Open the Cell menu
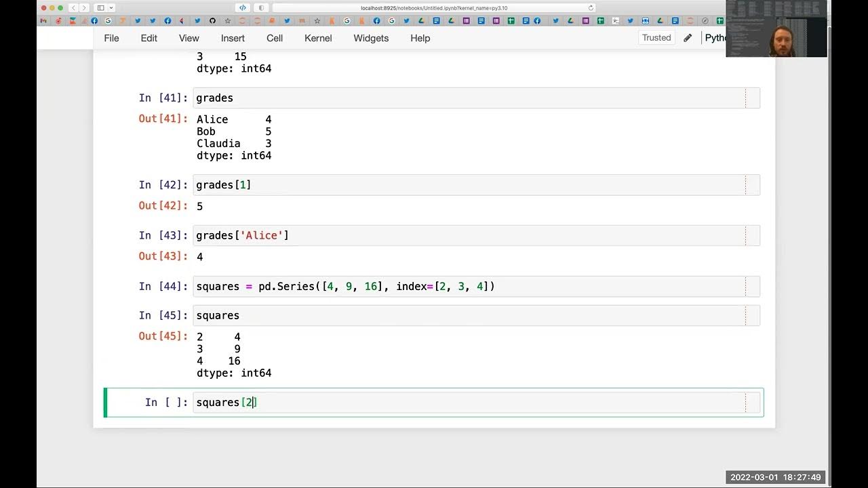Screen dimensions: 868x488 click(275, 38)
